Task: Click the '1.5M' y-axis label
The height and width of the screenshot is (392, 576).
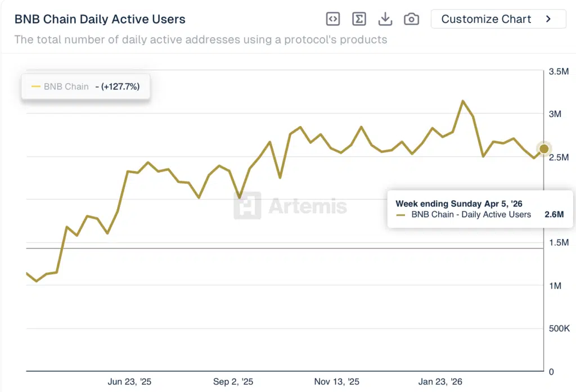Action: click(559, 242)
